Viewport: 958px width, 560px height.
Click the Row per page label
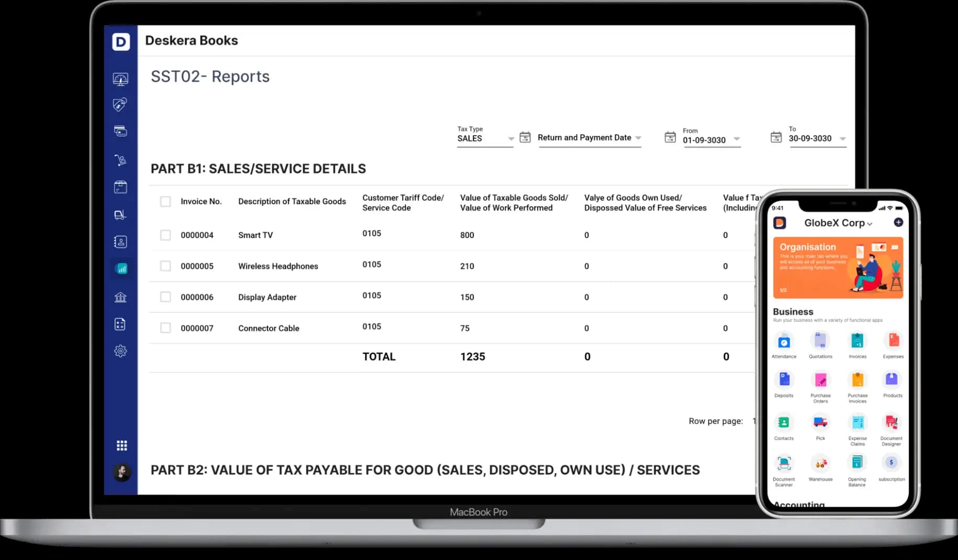[x=716, y=421]
